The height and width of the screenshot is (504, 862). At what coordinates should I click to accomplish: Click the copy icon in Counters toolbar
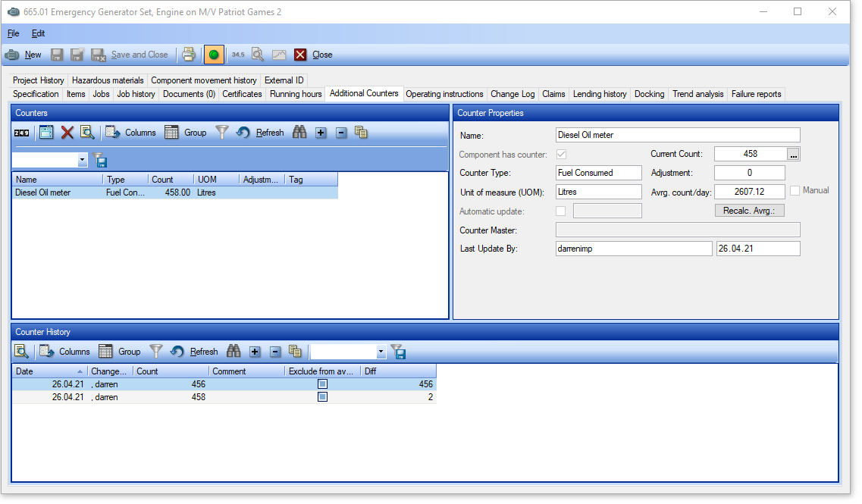click(x=361, y=133)
